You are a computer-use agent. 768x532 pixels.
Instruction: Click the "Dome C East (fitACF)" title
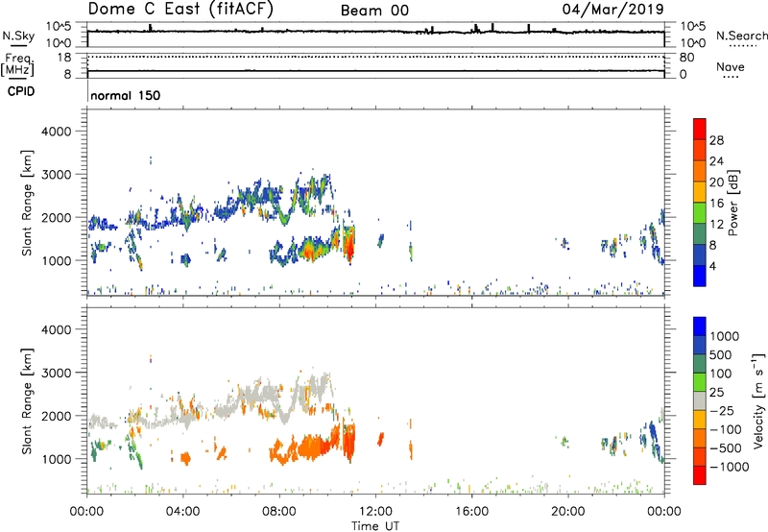click(180, 9)
